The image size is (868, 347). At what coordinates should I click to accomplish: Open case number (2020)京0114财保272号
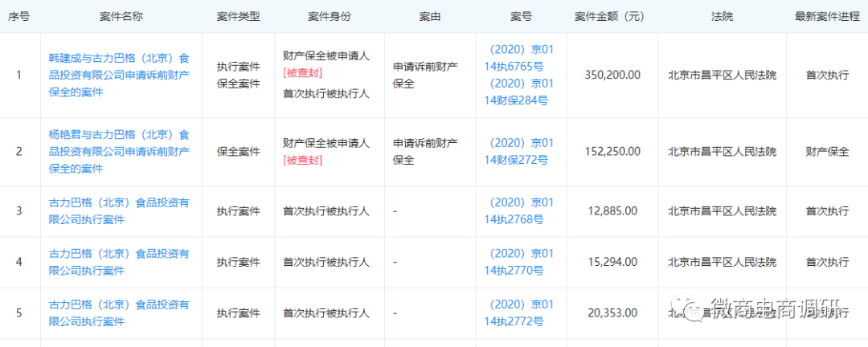(x=521, y=151)
